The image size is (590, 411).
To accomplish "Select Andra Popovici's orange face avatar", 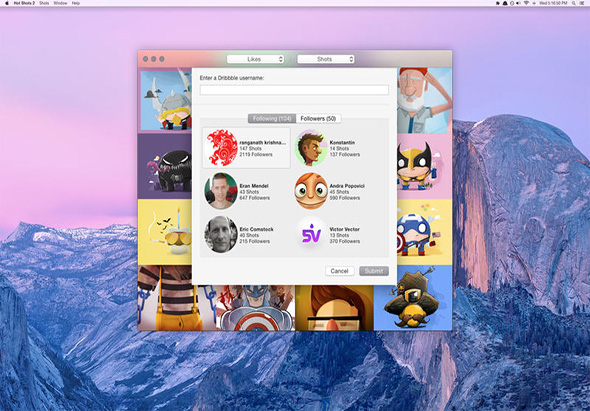I will [x=311, y=191].
